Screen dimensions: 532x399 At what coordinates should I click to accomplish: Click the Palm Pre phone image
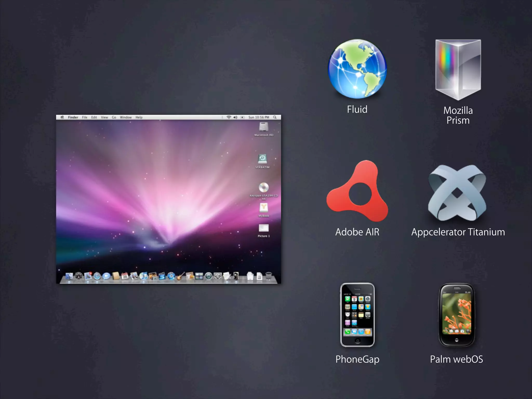pyautogui.click(x=457, y=315)
